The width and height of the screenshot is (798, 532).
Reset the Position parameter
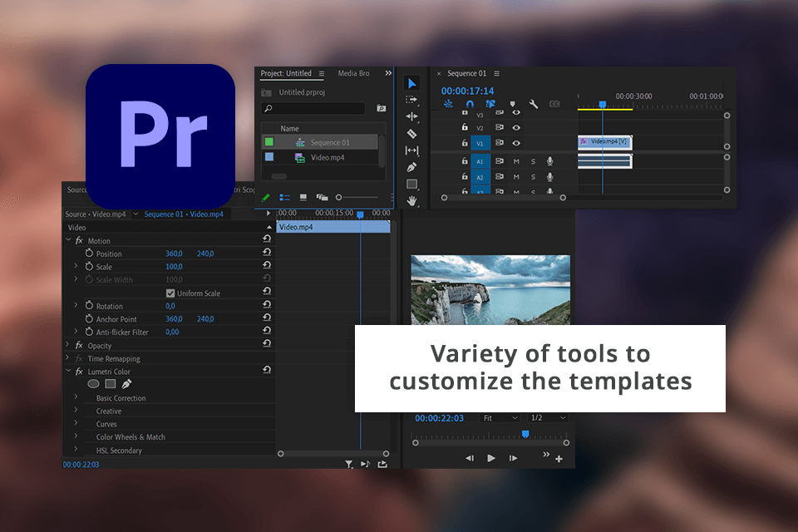[267, 252]
